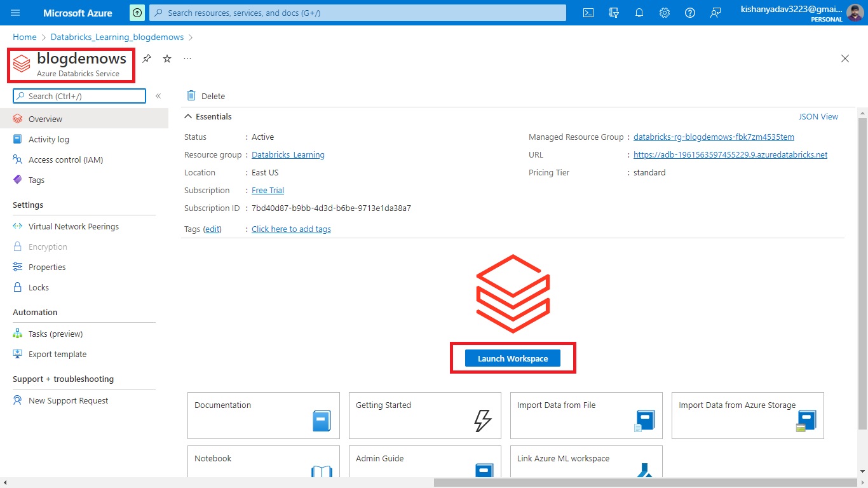Open Cloud Shell from the top bar
This screenshot has height=488, width=868.
[589, 13]
